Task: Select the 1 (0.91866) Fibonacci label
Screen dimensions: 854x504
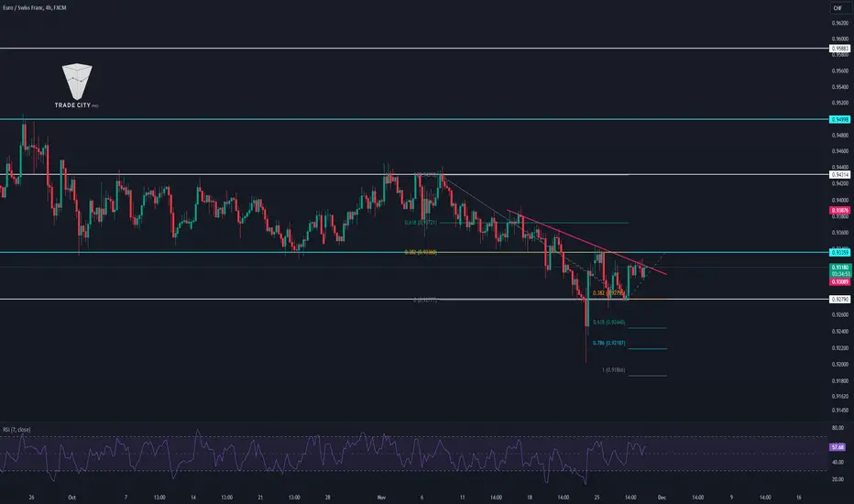Action: click(x=613, y=370)
